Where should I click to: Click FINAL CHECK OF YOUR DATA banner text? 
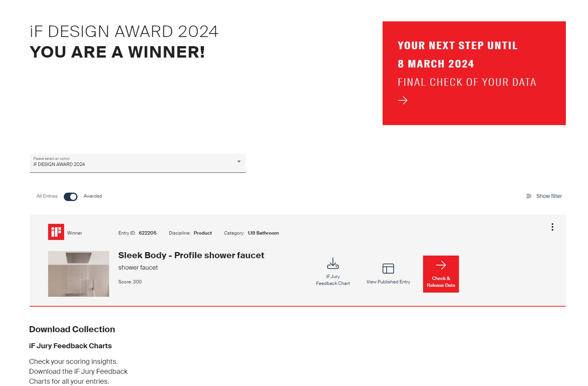coord(467,82)
